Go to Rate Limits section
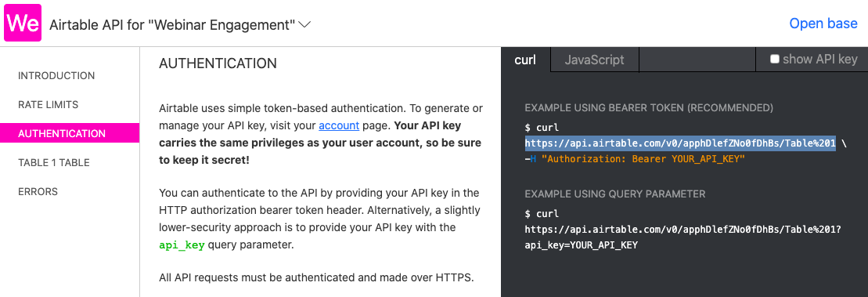 click(x=49, y=105)
